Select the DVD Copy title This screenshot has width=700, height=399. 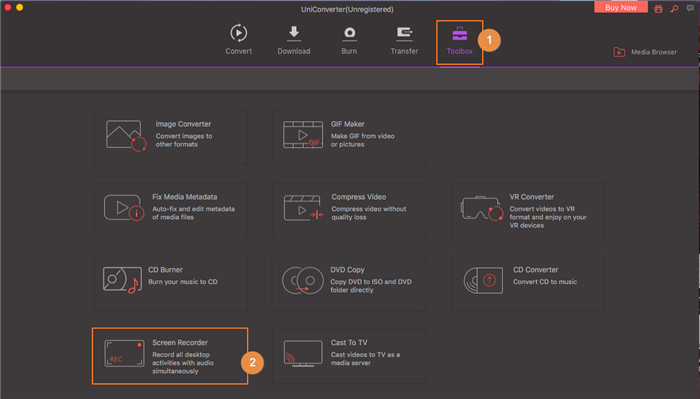pyautogui.click(x=347, y=270)
